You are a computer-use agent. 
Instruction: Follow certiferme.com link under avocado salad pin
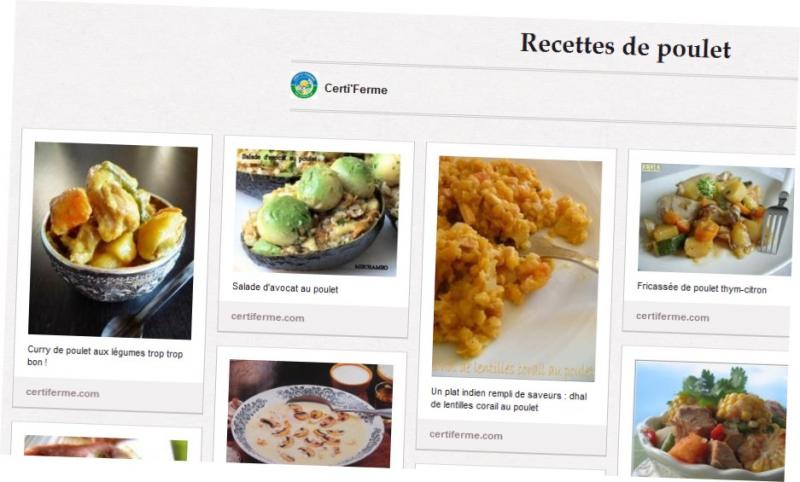[267, 317]
